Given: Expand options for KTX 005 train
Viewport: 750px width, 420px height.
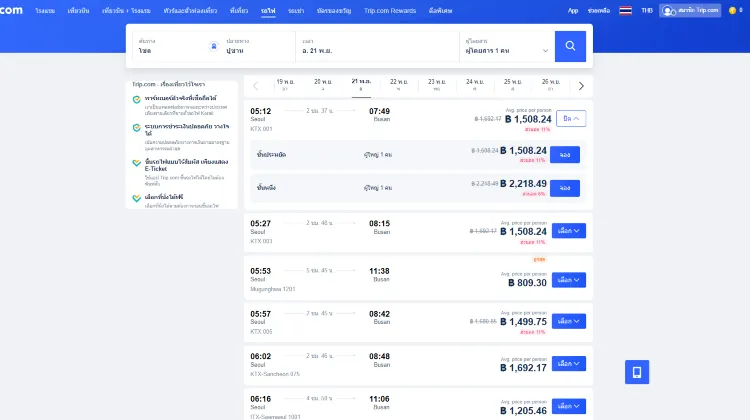Looking at the screenshot, I should point(569,321).
